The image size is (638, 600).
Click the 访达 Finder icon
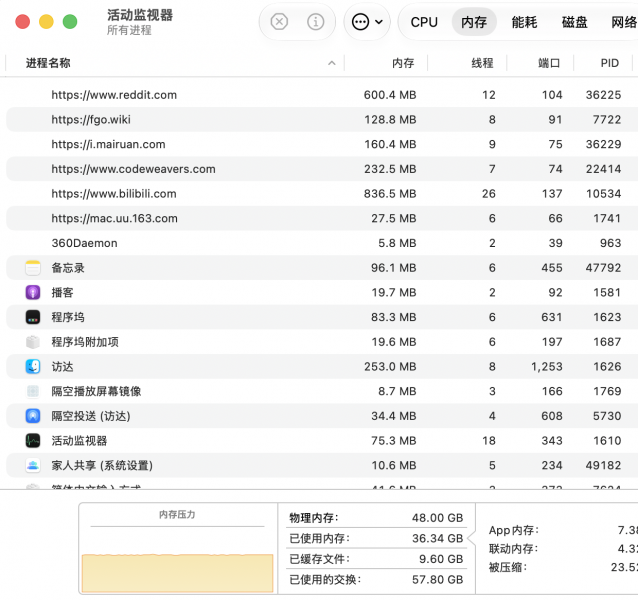pos(33,367)
